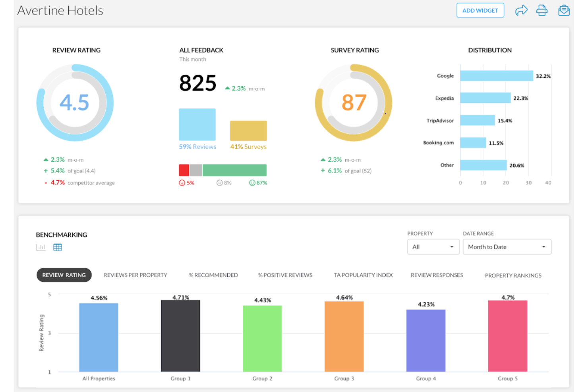Click the Group 3 bar in Review Rating chart
This screenshot has height=392, width=588.
pos(344,338)
